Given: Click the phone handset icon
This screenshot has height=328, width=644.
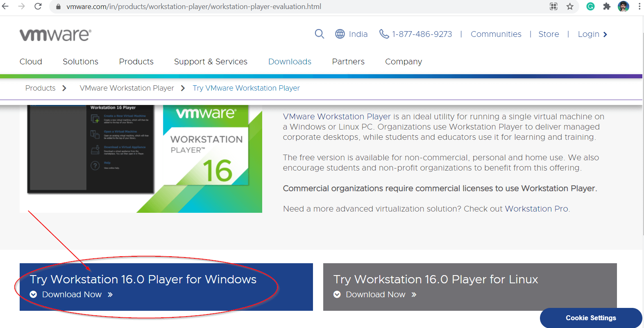Looking at the screenshot, I should coord(384,34).
